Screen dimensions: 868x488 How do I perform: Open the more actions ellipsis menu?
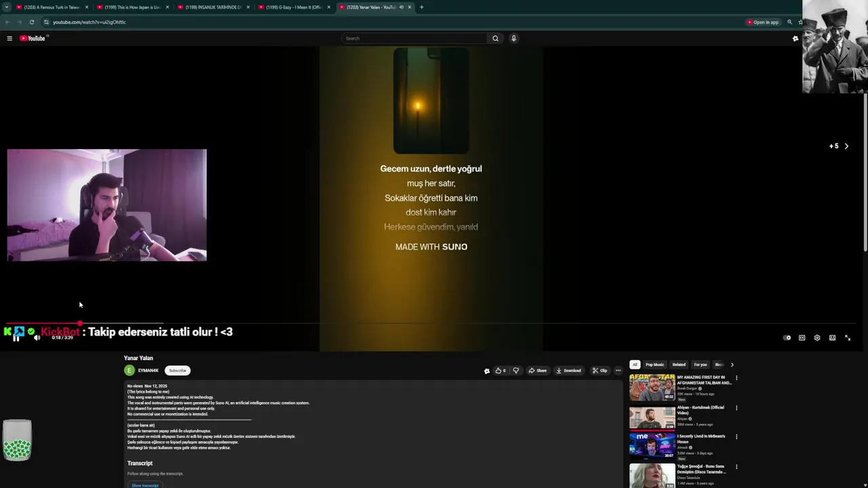click(618, 371)
